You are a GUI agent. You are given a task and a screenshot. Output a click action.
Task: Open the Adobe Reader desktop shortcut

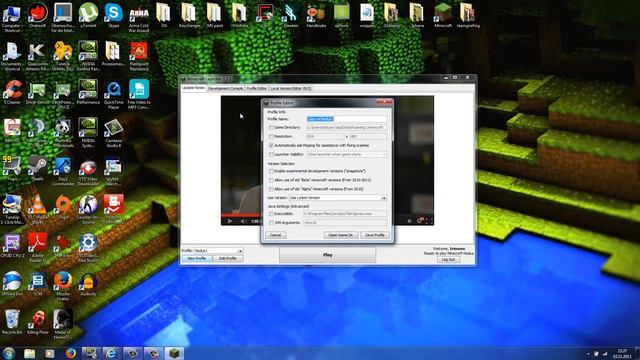[x=37, y=247]
